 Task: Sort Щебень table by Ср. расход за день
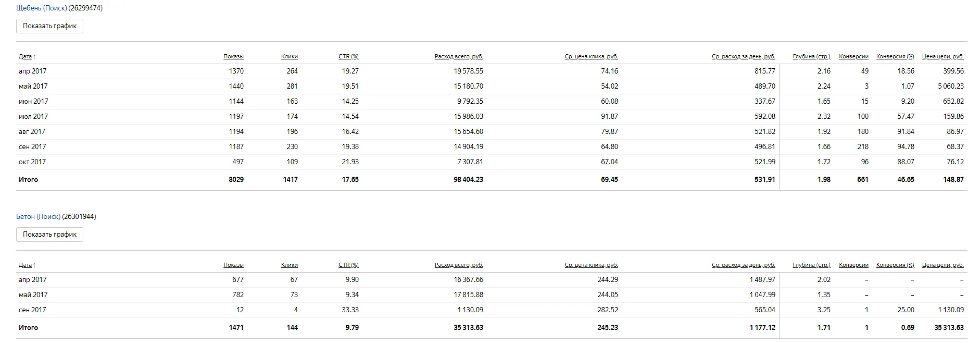(x=744, y=56)
